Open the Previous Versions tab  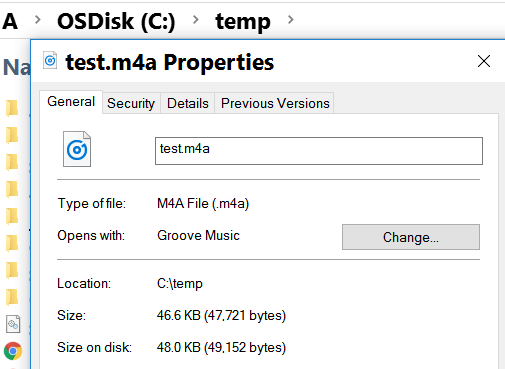point(275,103)
